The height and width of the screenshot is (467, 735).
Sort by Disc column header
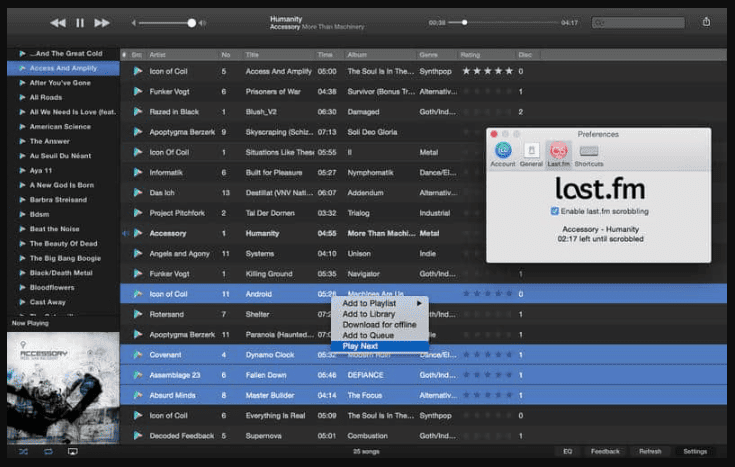(x=528, y=55)
